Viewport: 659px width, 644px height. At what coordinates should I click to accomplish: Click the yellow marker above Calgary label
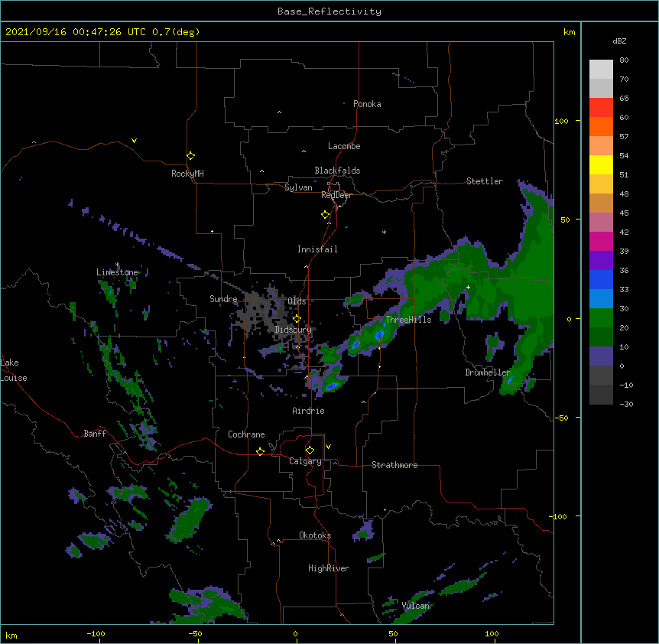(x=310, y=450)
